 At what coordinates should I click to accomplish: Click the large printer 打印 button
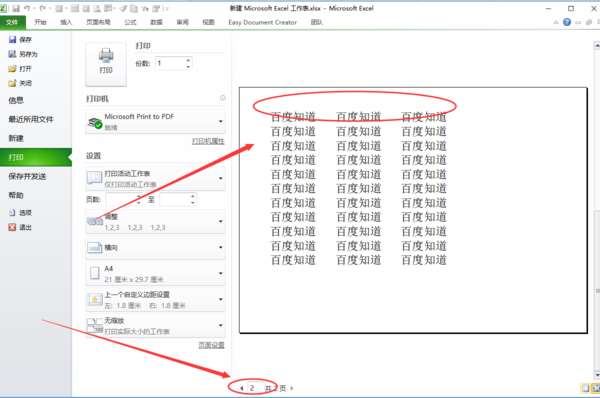point(106,64)
